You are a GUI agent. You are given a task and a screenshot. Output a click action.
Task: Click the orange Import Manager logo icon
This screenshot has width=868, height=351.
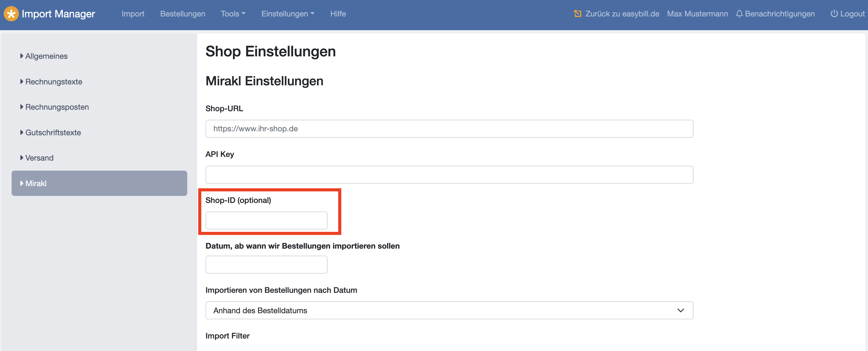click(11, 14)
